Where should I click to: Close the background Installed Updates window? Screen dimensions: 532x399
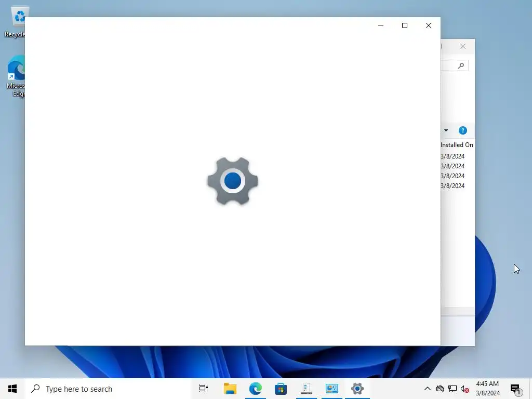[x=463, y=46]
